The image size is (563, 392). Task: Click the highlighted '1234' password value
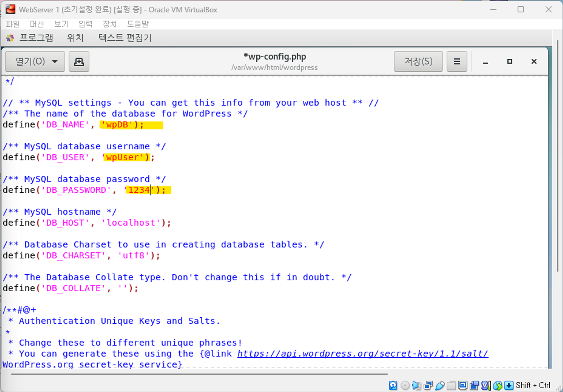139,190
